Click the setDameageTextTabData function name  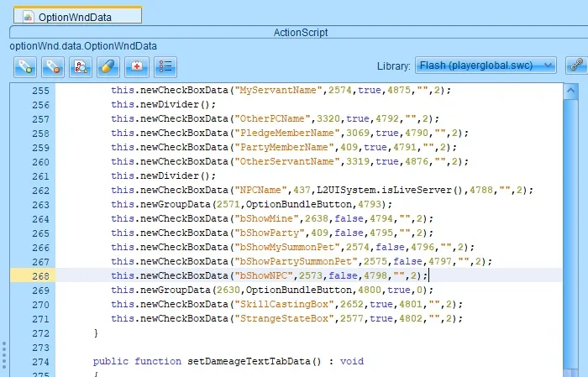pos(249,361)
